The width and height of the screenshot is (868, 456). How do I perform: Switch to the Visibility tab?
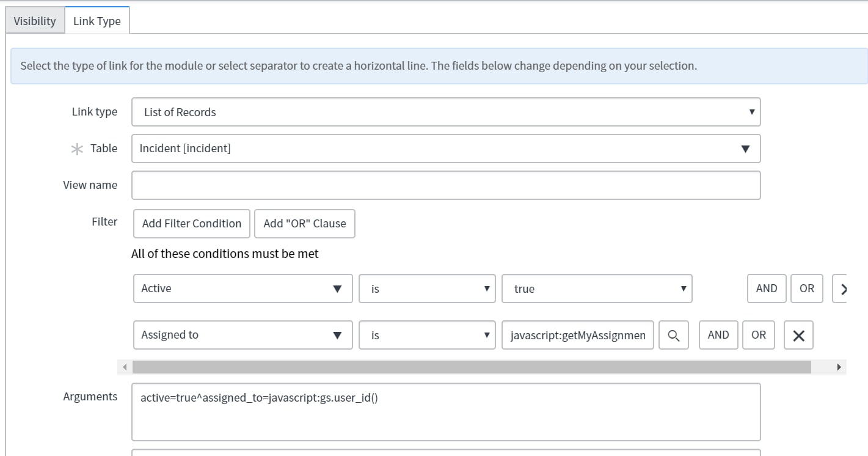click(35, 21)
